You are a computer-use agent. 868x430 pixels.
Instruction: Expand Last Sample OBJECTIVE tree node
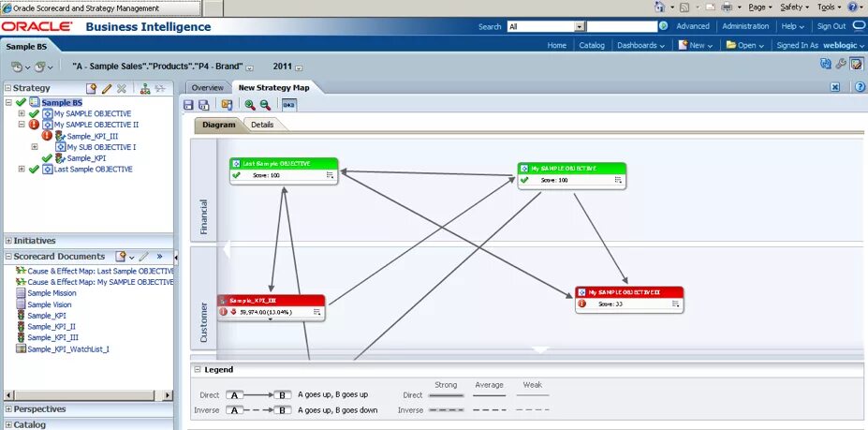tap(22, 169)
